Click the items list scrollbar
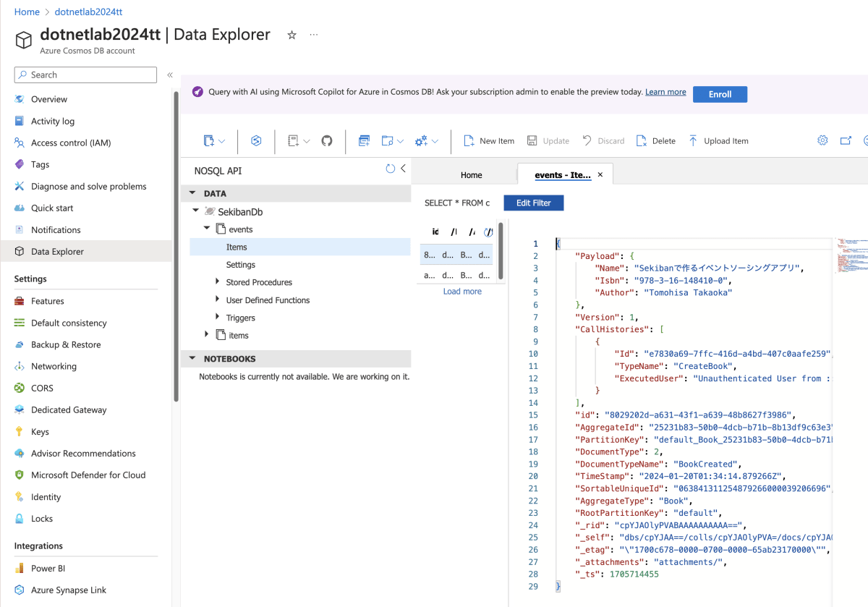The image size is (868, 607). tap(500, 250)
